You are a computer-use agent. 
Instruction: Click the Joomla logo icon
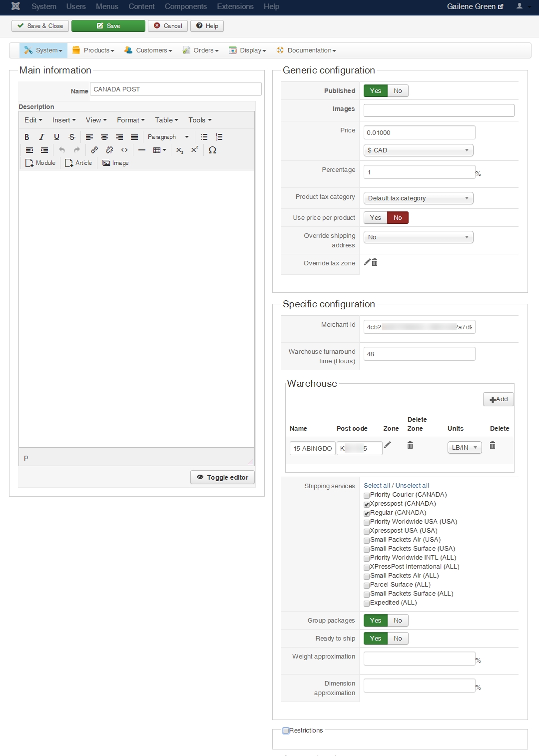(15, 6)
